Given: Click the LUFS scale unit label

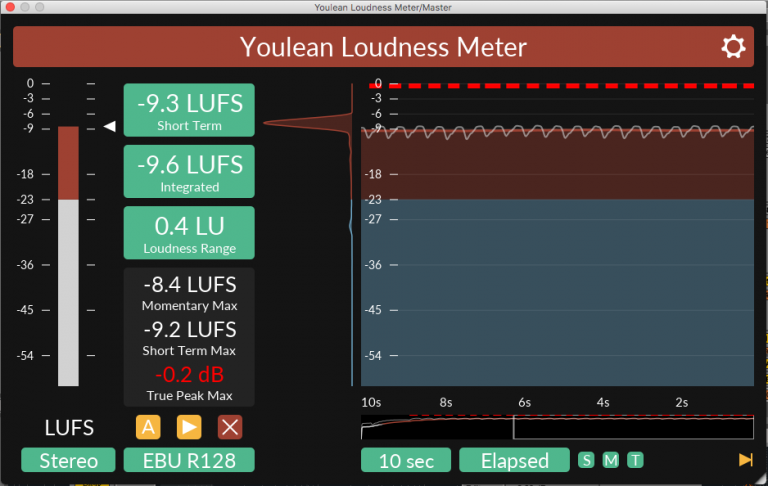Looking at the screenshot, I should pos(69,428).
